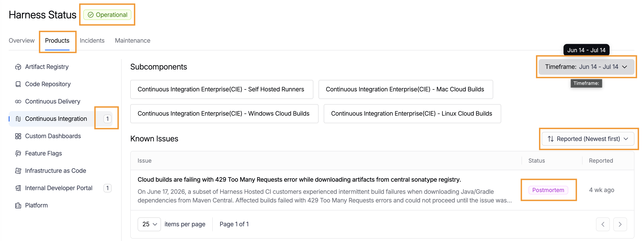Click the Feature Flags flag icon
Viewport: 644px width, 241px height.
18,153
